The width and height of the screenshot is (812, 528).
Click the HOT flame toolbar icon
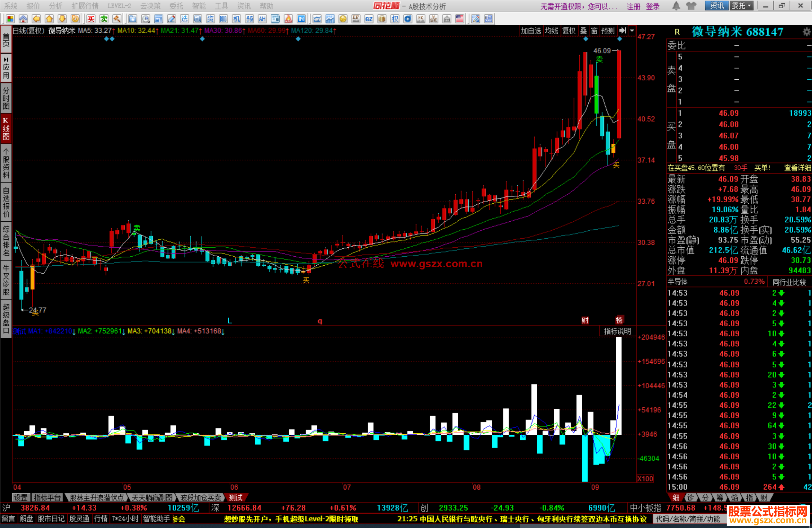tap(288, 19)
